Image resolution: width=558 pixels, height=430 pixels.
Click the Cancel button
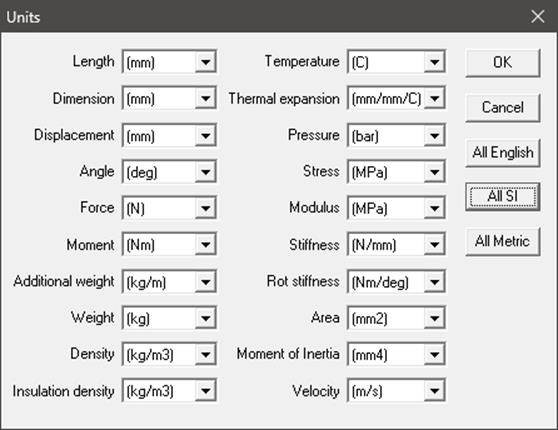pyautogui.click(x=502, y=108)
